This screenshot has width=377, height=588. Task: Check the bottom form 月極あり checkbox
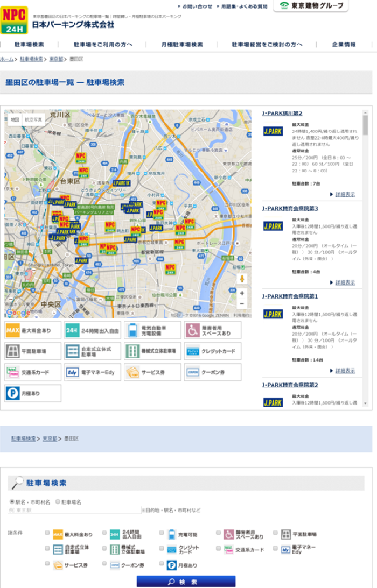click(x=162, y=563)
